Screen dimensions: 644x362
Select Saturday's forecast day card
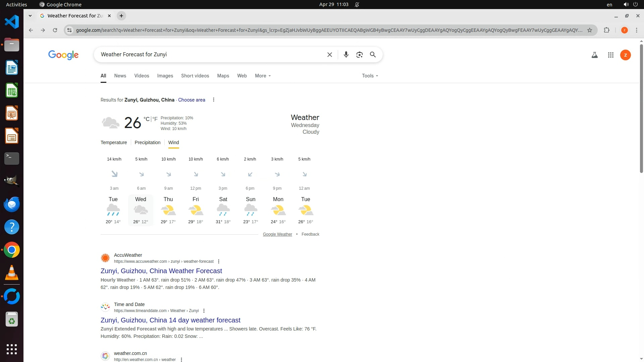[223, 210]
